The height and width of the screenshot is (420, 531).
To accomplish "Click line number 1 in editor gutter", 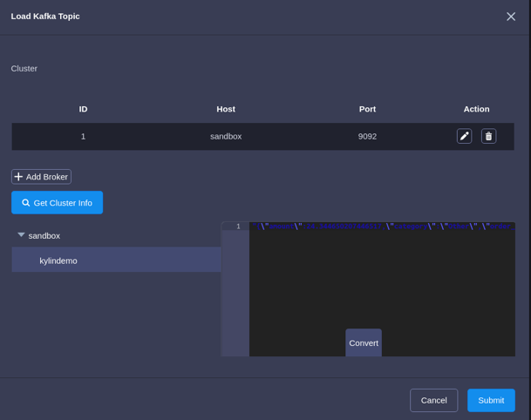I will 237,227.
